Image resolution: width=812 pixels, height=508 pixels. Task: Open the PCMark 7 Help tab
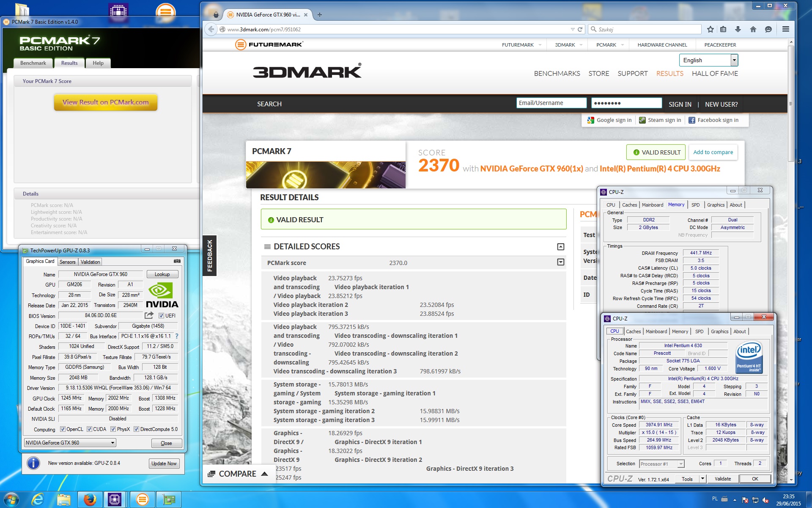coord(98,63)
